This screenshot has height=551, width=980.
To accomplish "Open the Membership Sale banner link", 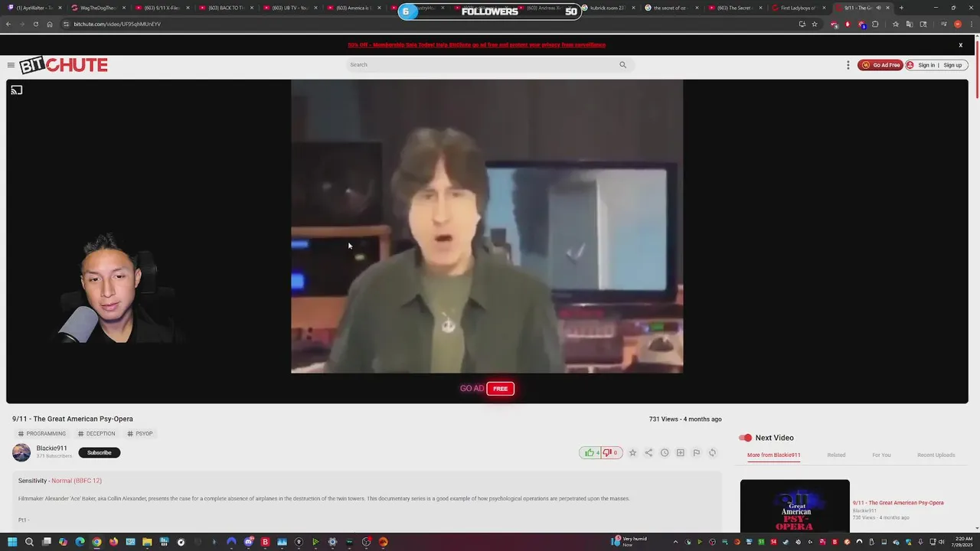I will [476, 44].
